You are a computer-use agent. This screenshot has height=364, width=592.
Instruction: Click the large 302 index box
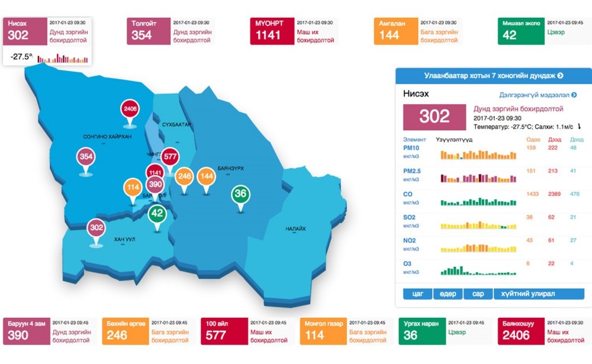click(x=435, y=117)
